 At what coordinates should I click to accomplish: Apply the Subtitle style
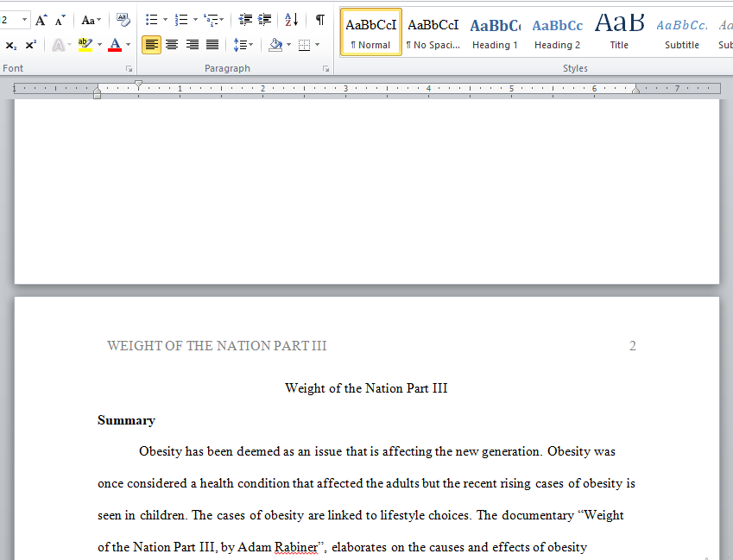point(682,32)
